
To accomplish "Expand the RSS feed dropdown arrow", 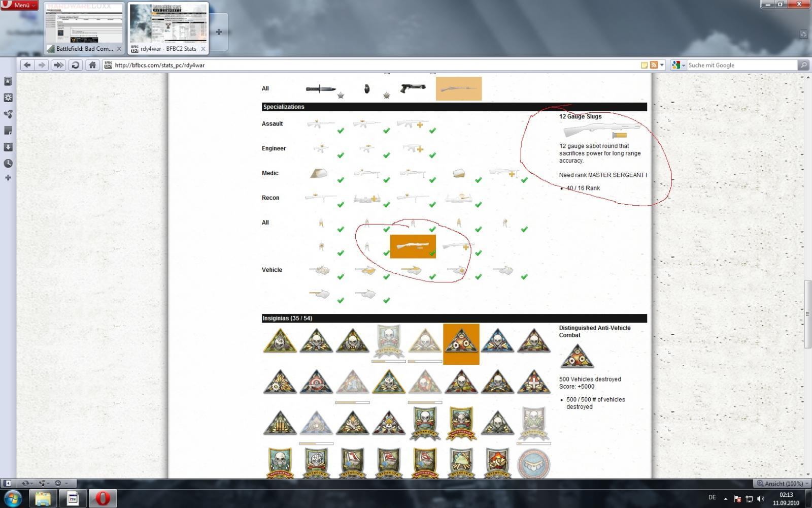I will (662, 65).
